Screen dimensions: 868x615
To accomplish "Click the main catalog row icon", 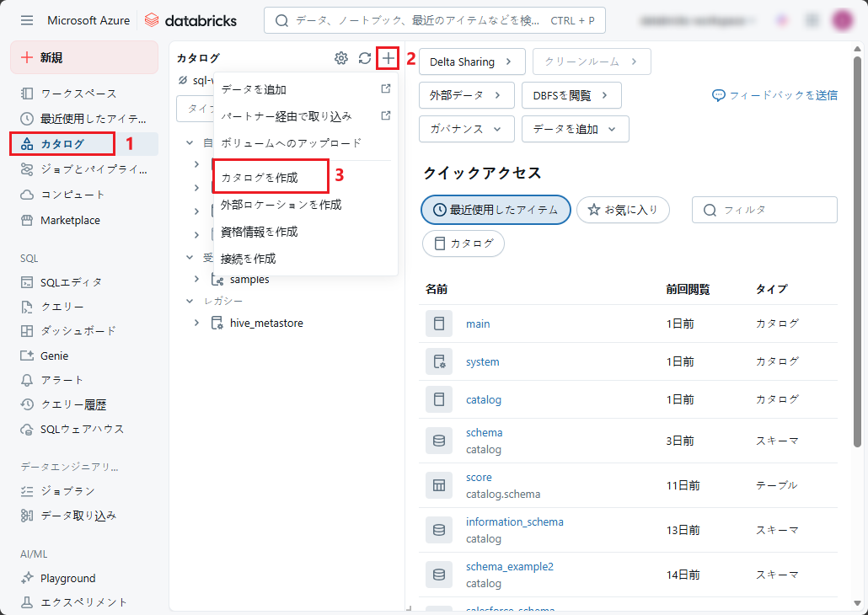I will coord(439,324).
